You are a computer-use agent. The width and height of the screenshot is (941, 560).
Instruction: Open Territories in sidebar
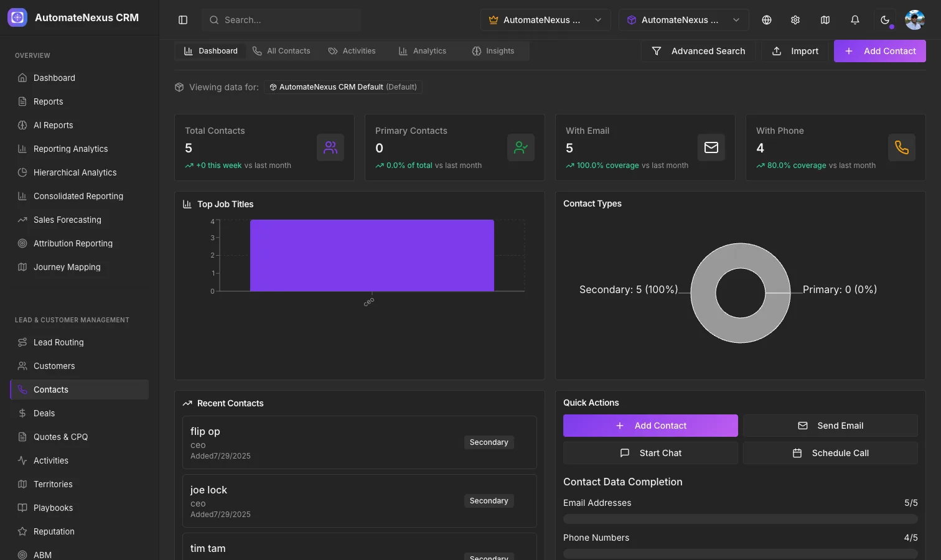coord(80,484)
